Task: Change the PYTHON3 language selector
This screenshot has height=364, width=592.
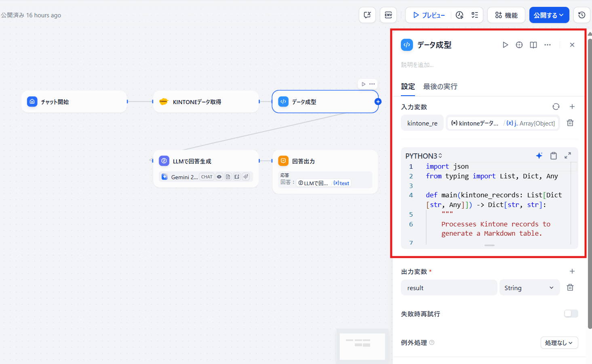Action: 423,156
